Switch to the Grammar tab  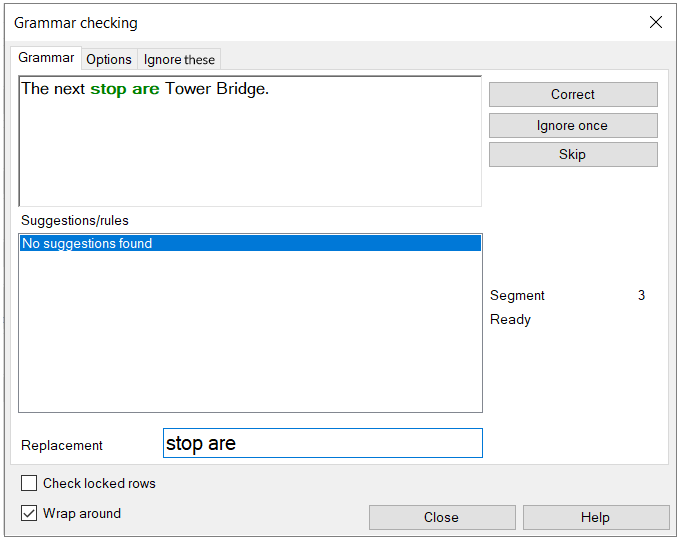[x=46, y=58]
